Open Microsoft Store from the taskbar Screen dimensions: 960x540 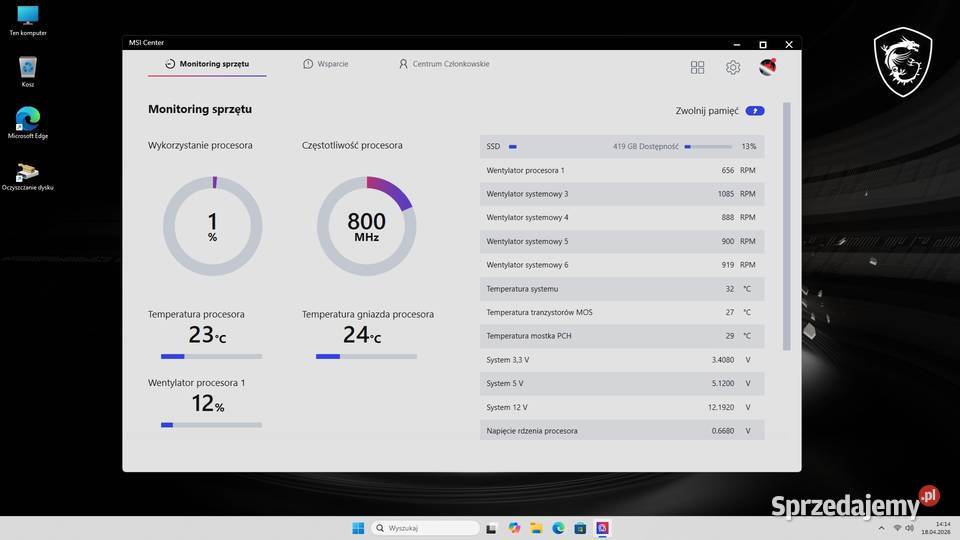pos(581,528)
